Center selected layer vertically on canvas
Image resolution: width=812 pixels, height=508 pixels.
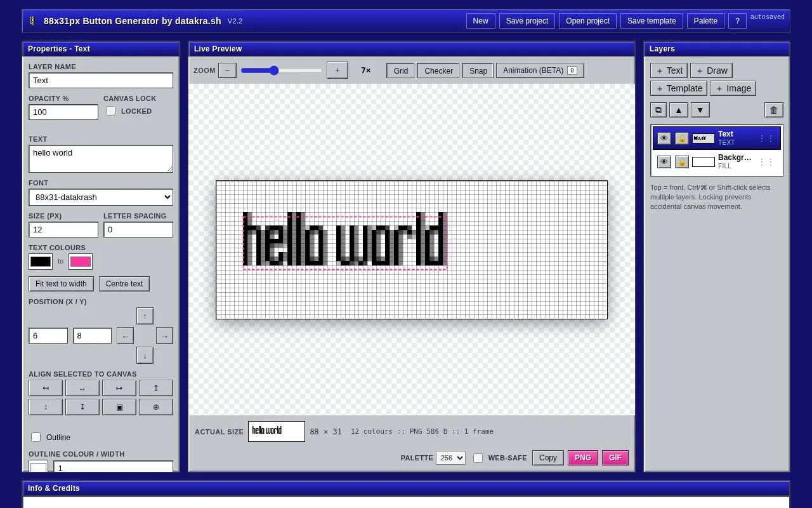[46, 407]
